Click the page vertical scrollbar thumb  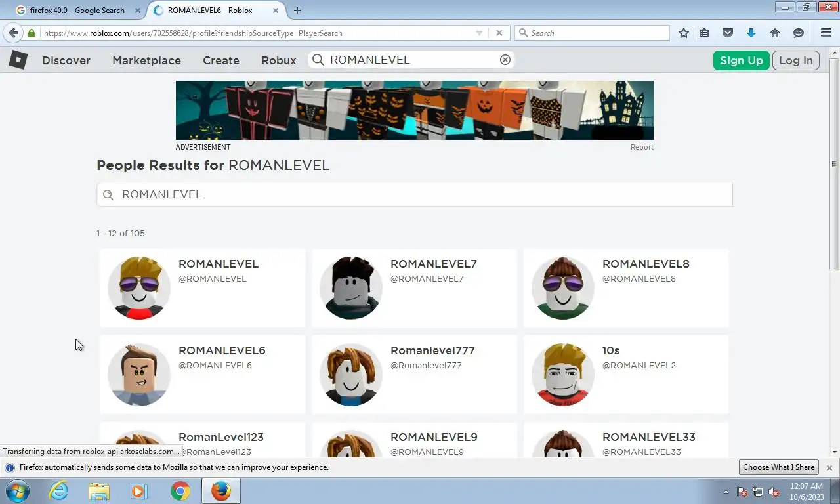(834, 164)
